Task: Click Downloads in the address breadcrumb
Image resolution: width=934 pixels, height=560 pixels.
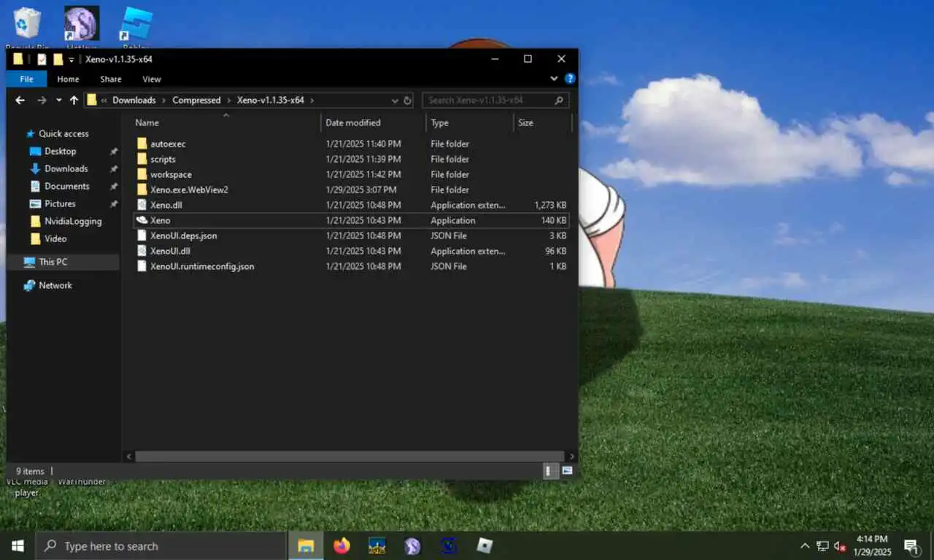Action: pos(134,100)
